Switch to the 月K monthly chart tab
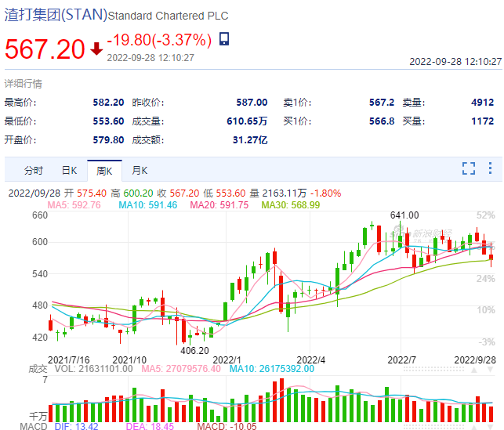The height and width of the screenshot is (430, 504). click(140, 170)
